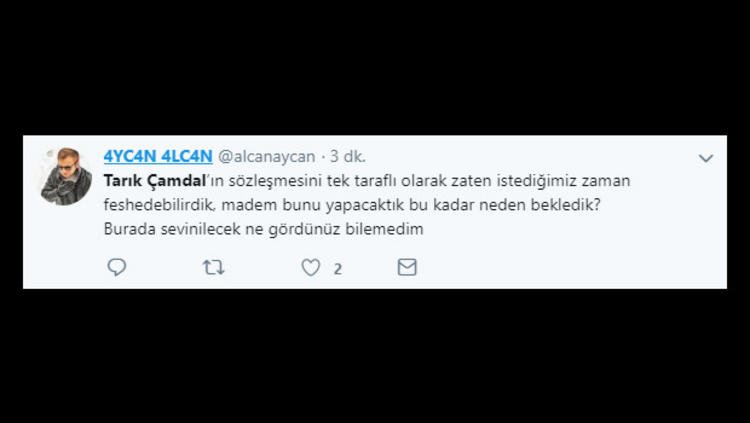Send tweet via the envelope message icon
The height and width of the screenshot is (423, 750).
tap(407, 267)
